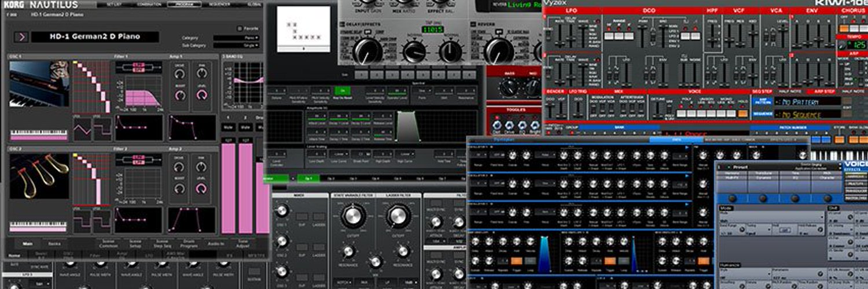
Task: Select the OSC 1 grand piano thumbnail
Action: (x=39, y=85)
